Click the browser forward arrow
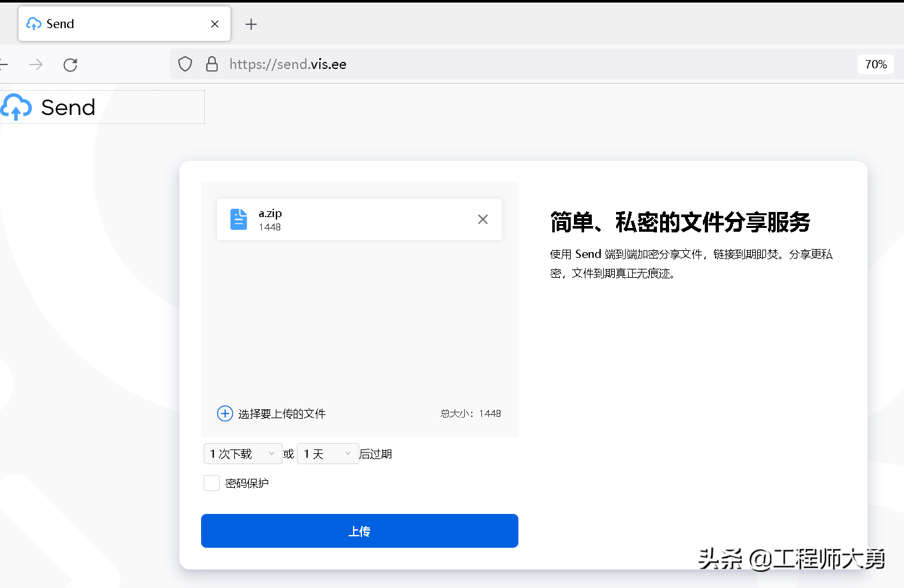This screenshot has height=588, width=904. pos(36,64)
